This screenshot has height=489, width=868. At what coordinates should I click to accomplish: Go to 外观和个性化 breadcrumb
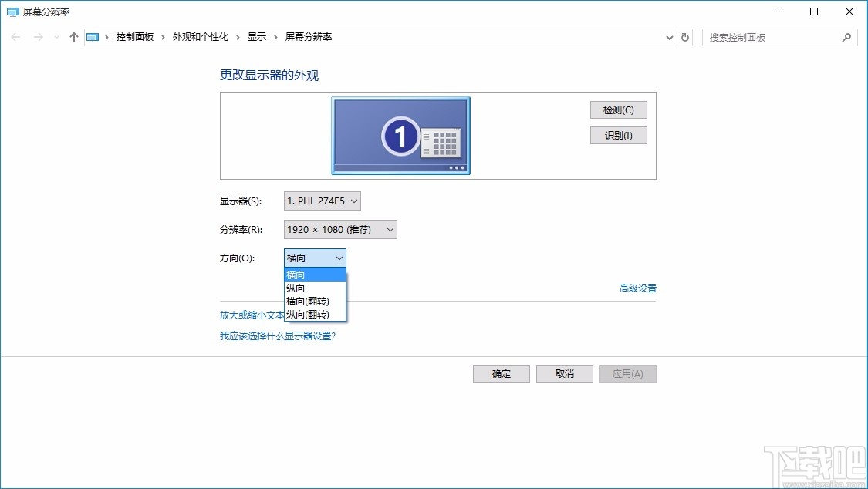pos(201,37)
